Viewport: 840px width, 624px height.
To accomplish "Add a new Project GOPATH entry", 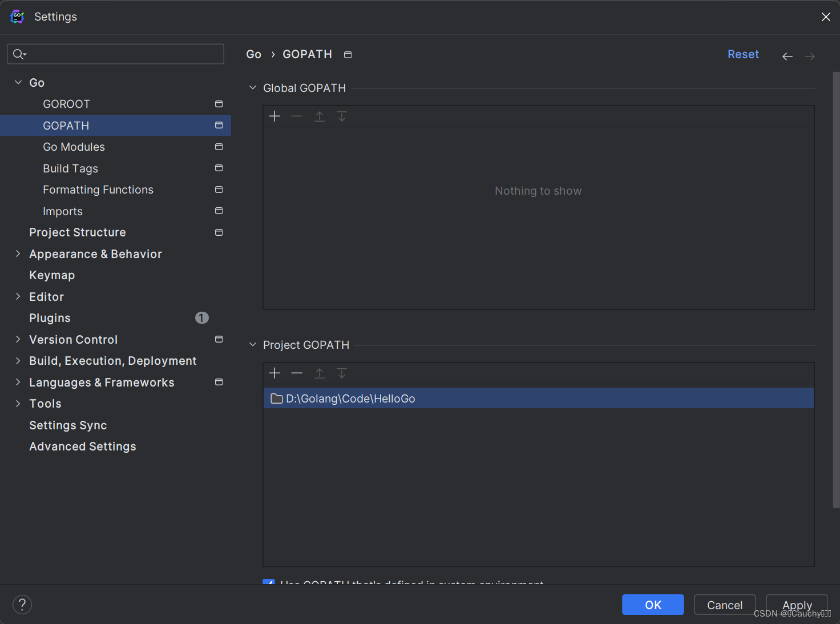I will pos(274,373).
